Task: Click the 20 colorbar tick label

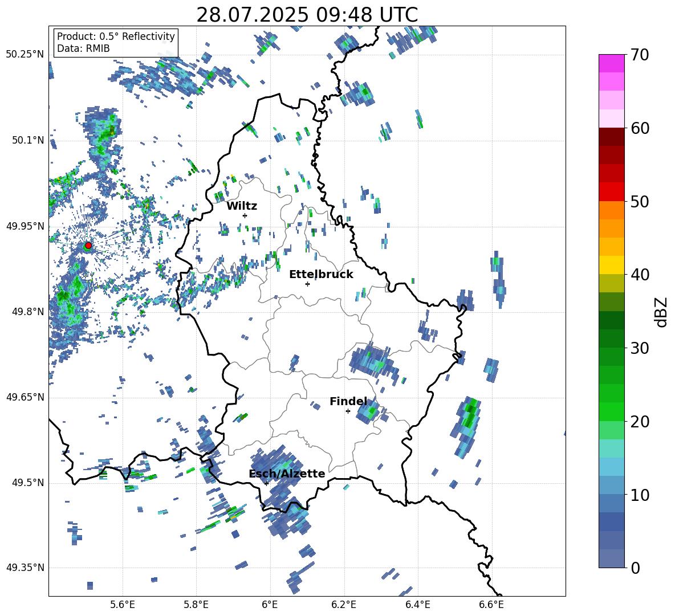Action: click(x=640, y=422)
